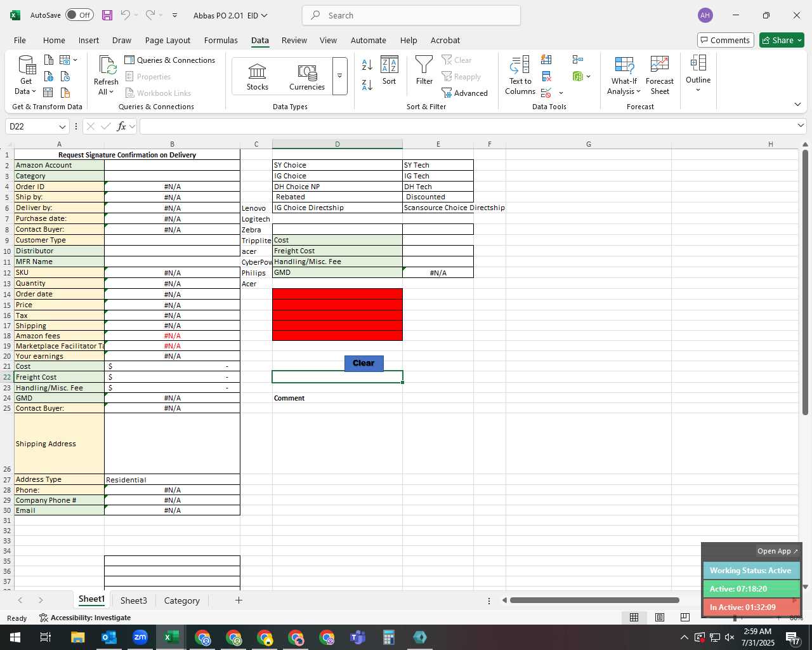Expand Outline group dropdown

698,90
